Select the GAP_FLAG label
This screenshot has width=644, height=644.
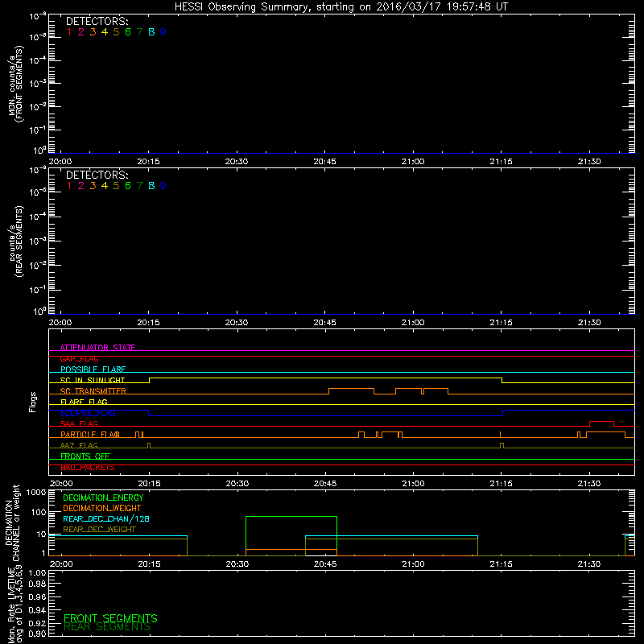click(80, 359)
